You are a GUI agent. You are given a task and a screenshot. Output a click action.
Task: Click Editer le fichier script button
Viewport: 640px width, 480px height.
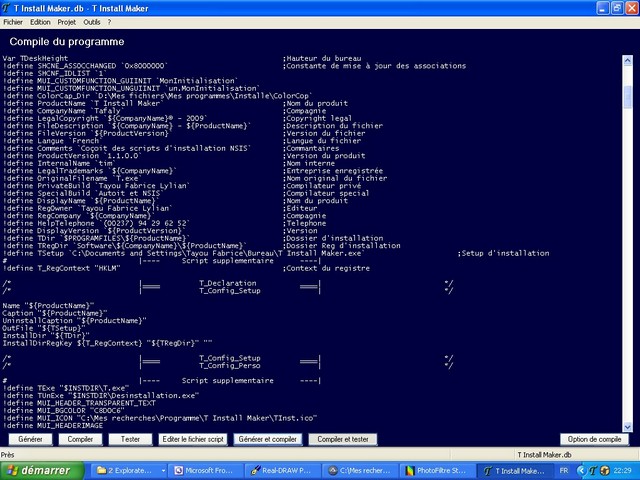click(x=193, y=439)
